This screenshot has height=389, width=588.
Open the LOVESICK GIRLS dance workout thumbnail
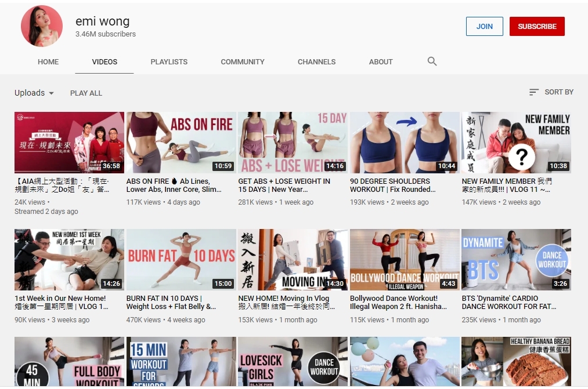pos(293,362)
